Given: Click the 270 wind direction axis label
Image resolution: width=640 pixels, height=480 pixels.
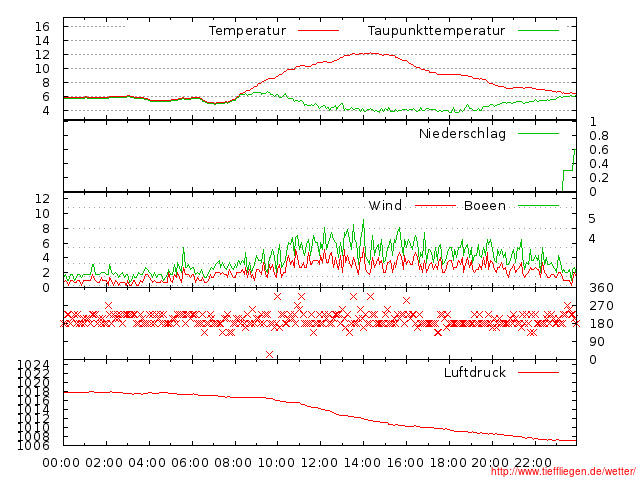Looking at the screenshot, I should click(601, 306).
